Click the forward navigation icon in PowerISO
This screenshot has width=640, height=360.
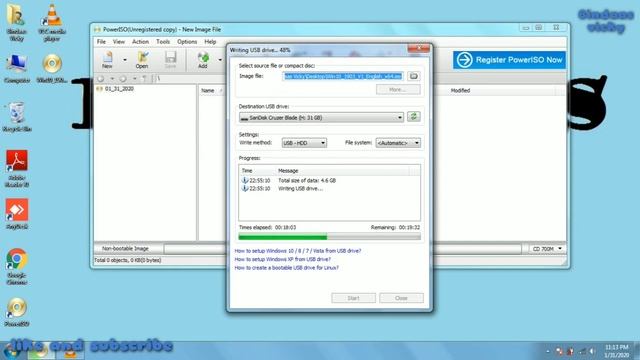pos(123,78)
